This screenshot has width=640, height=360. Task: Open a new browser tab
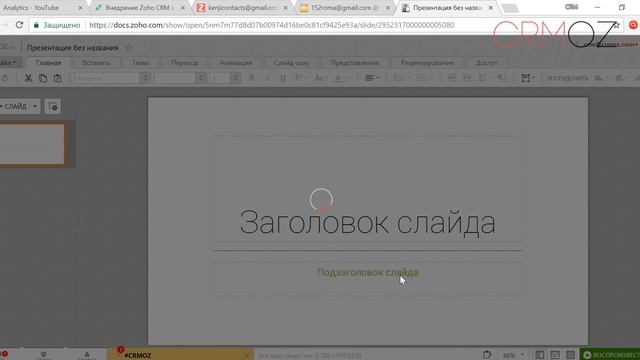point(510,8)
